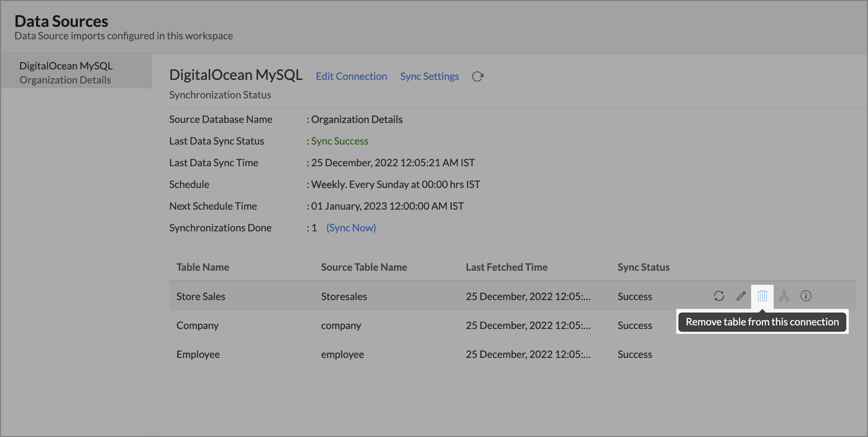The width and height of the screenshot is (868, 437).
Task: Click the Last Fetched Time column header
Action: [507, 267]
